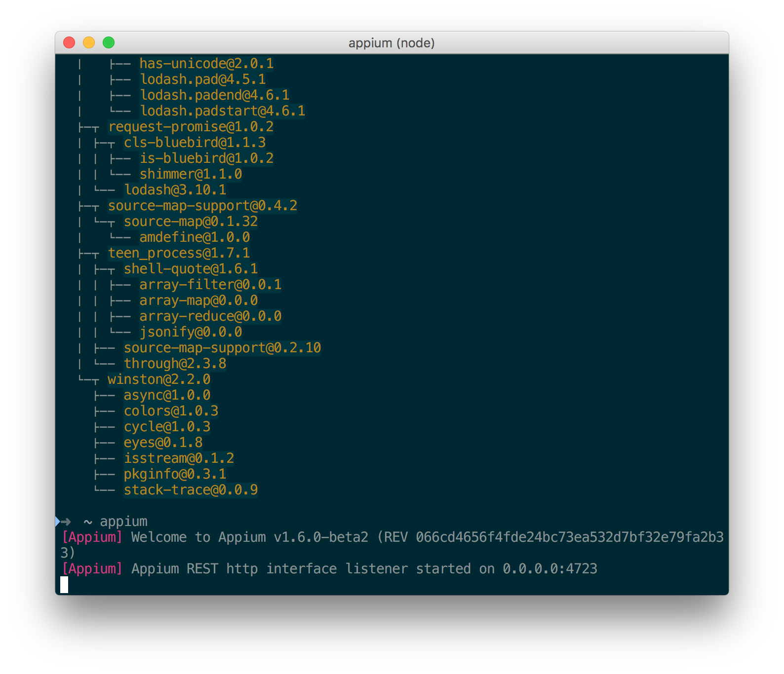Select the line lodash.pad@4.5.1
This screenshot has height=674, width=784.
pos(203,79)
